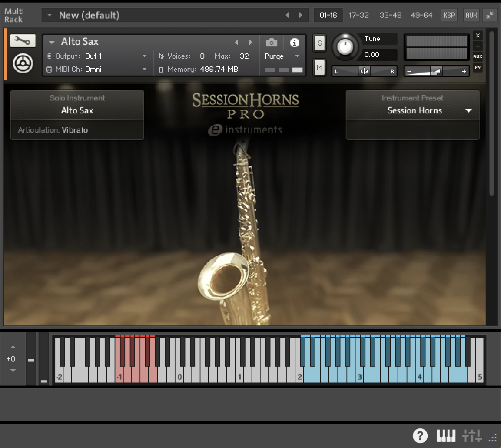
Task: Click the Articulation Vibrato label
Action: (x=53, y=130)
